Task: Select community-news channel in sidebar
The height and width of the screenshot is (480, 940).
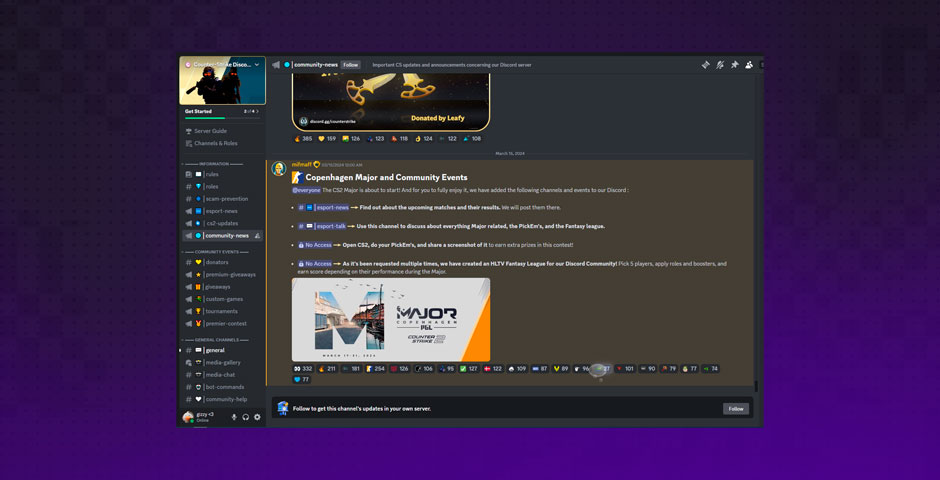Action: (222, 236)
